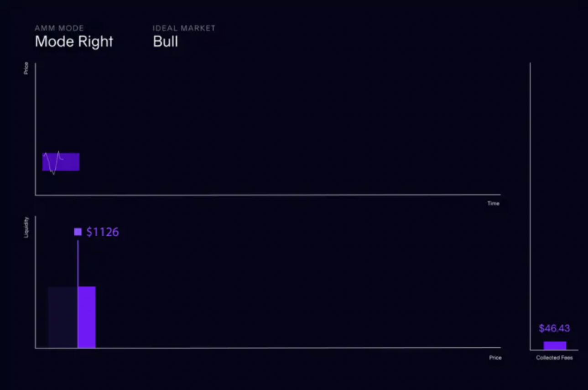Click the Bull market heading

pos(166,42)
